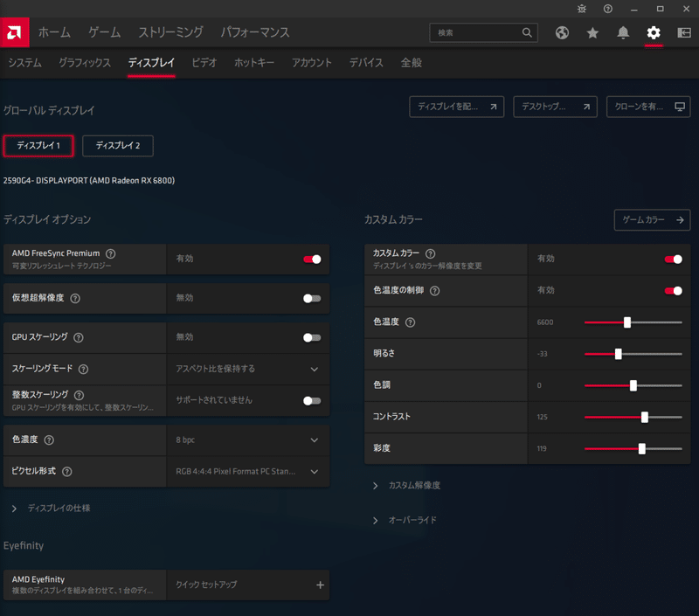Screen dimensions: 699x616
Task: Go to ゲーム tab
Action: (x=104, y=32)
